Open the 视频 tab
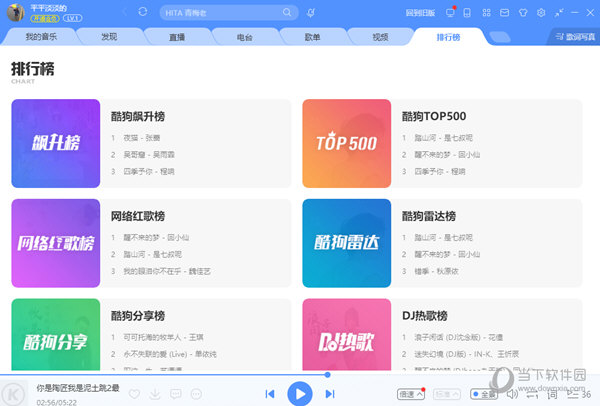 [380, 37]
